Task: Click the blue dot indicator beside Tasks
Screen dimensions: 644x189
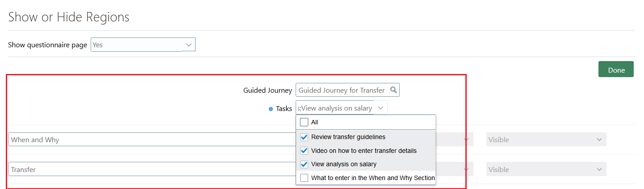Action: tap(271, 109)
